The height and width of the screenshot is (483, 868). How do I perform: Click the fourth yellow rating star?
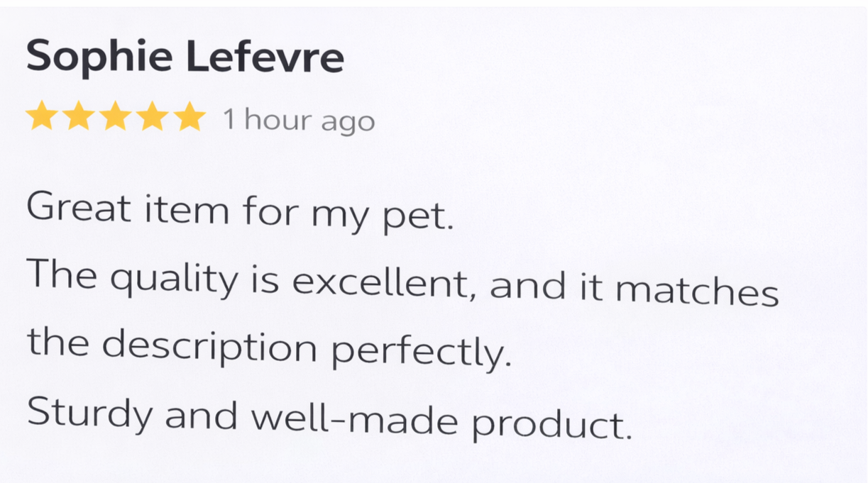click(x=153, y=116)
